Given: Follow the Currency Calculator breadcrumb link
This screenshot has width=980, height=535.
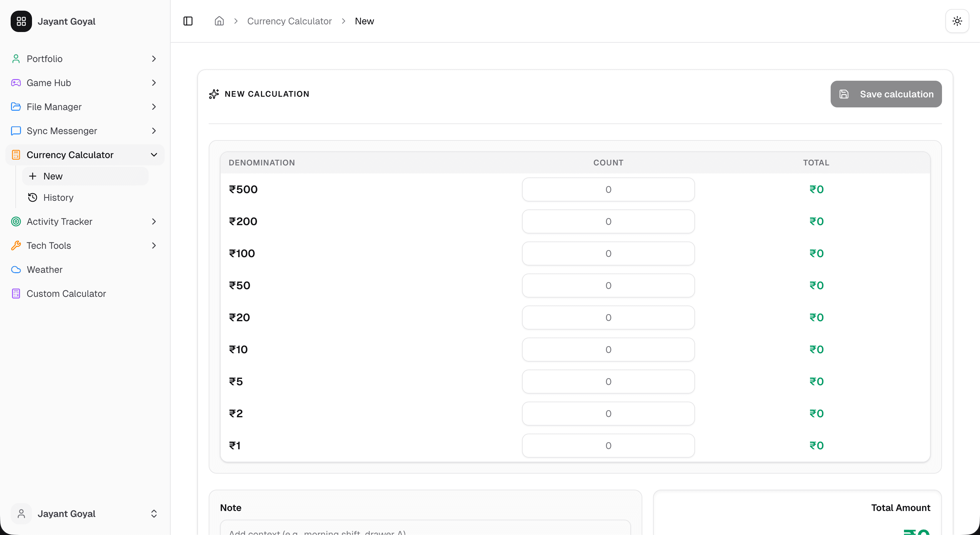Looking at the screenshot, I should coord(289,21).
